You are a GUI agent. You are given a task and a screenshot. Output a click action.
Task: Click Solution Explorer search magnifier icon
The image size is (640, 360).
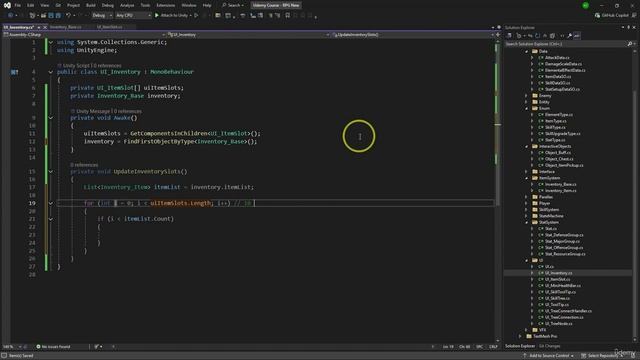pyautogui.click(x=630, y=44)
